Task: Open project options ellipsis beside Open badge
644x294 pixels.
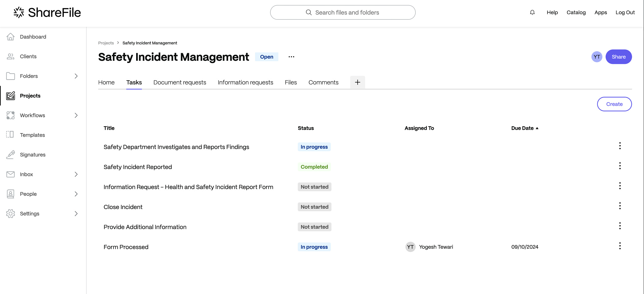Action: pos(291,57)
